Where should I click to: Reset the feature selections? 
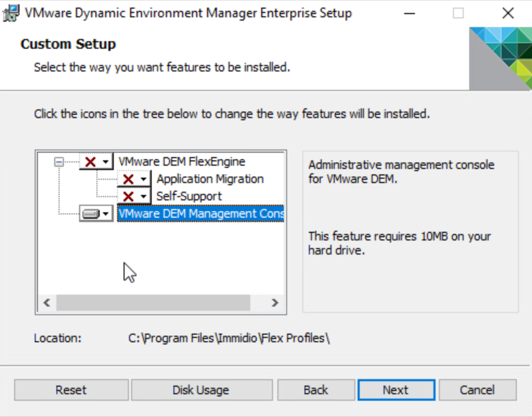pyautogui.click(x=71, y=390)
